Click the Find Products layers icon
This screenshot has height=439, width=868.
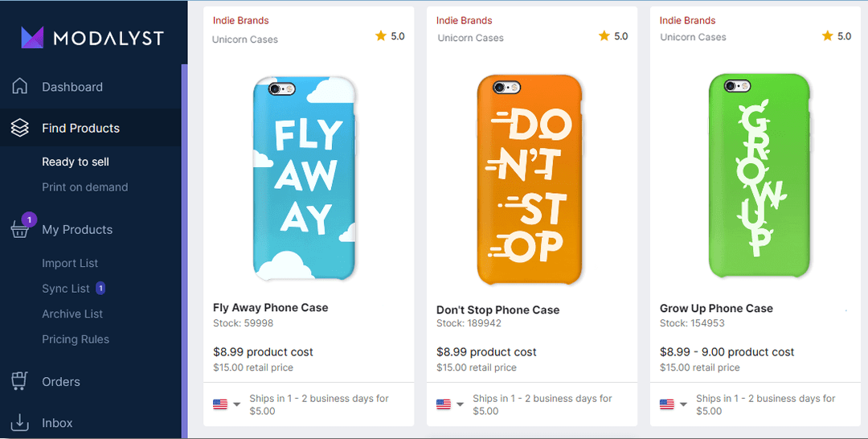(20, 128)
